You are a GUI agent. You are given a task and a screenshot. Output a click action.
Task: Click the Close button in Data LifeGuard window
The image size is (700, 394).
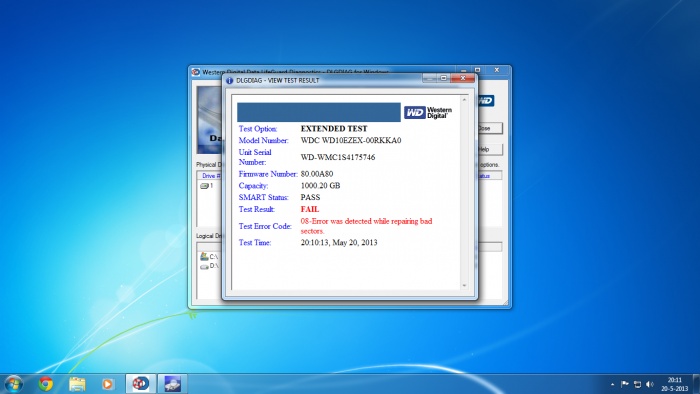489,129
